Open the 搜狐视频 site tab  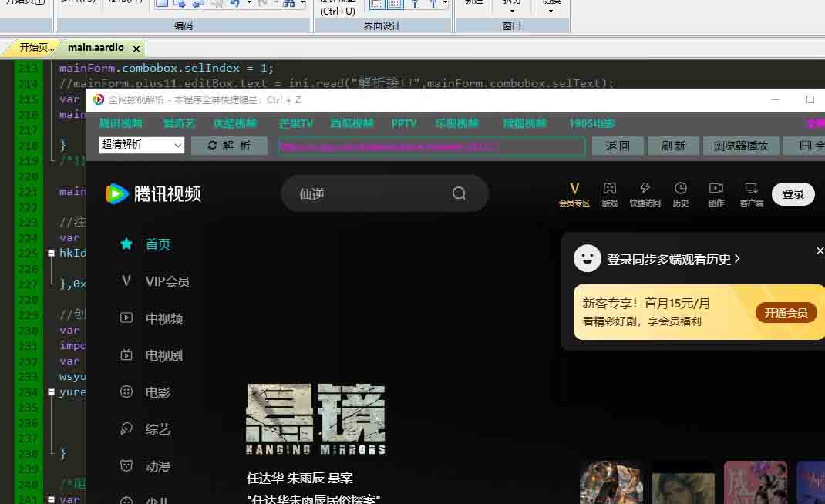(x=524, y=123)
